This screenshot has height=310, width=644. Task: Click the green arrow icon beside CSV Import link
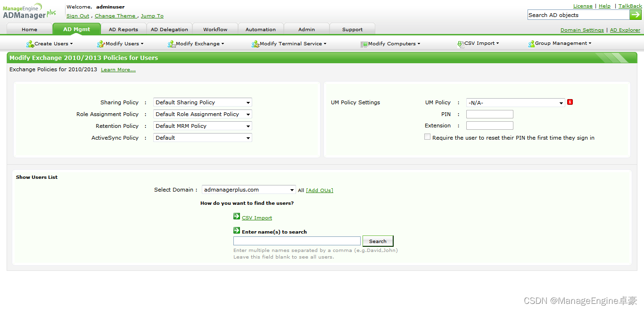coord(237,216)
